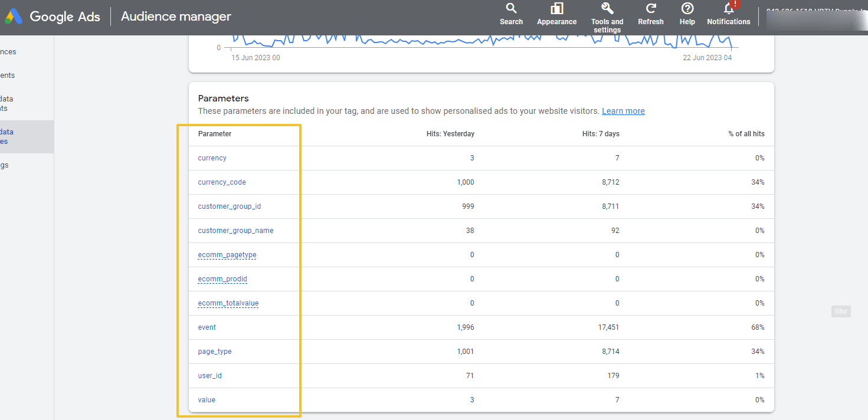
Task: Click the customer_group_name parameter
Action: [x=235, y=231]
